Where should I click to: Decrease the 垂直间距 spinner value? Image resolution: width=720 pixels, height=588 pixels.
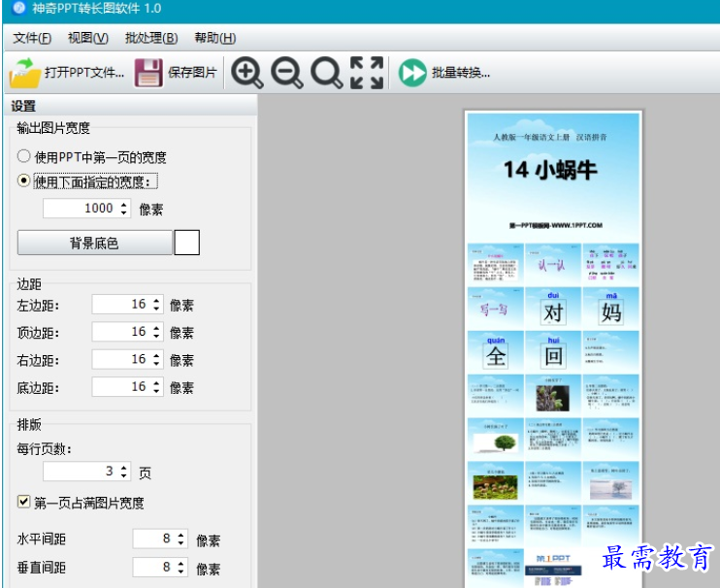180,572
